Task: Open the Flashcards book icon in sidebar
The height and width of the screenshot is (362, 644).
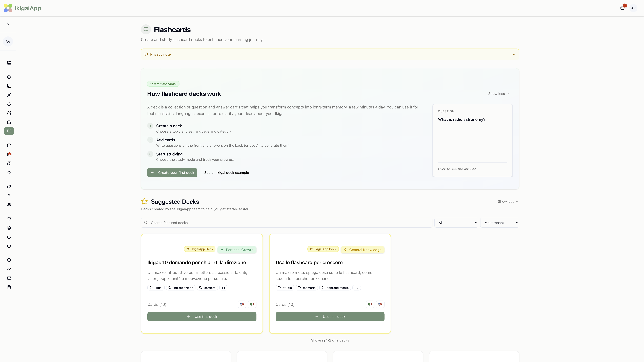Action: [9, 131]
